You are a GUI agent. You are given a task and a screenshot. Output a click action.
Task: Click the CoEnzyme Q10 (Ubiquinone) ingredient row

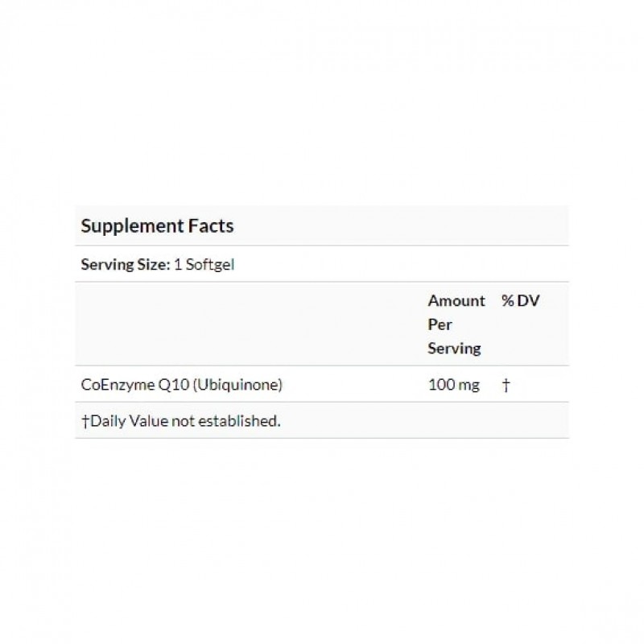(180, 385)
